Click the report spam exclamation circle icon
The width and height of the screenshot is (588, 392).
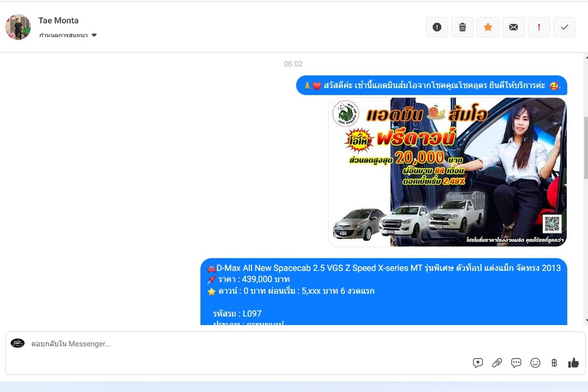(437, 27)
